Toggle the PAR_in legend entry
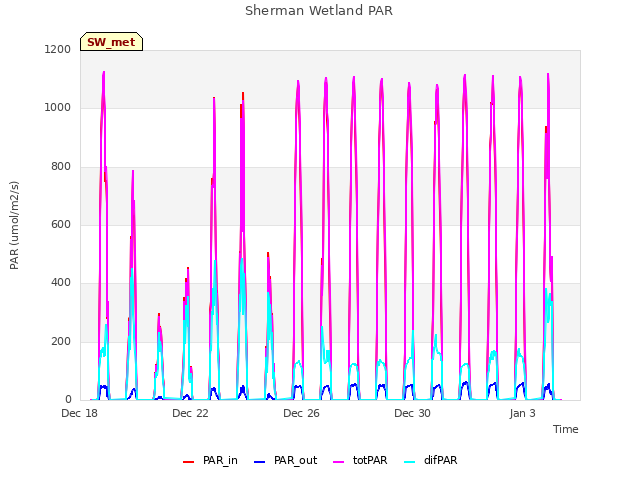 click(x=210, y=460)
